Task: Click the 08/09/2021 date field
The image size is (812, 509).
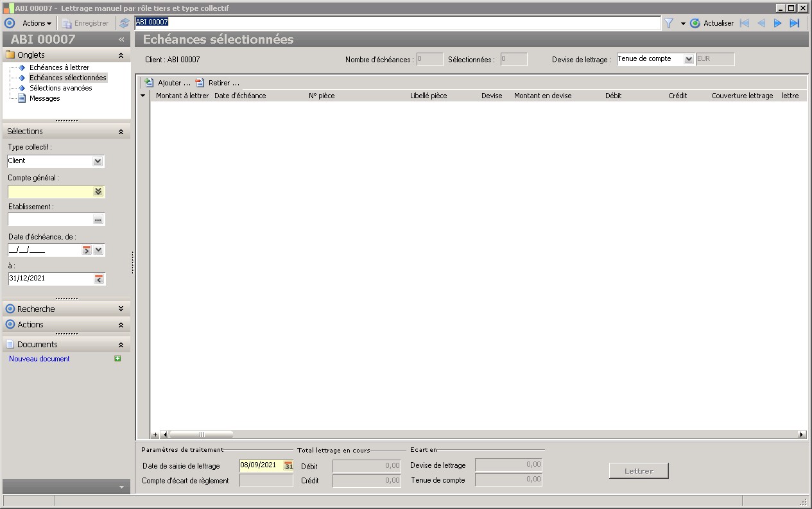Action: coord(261,465)
